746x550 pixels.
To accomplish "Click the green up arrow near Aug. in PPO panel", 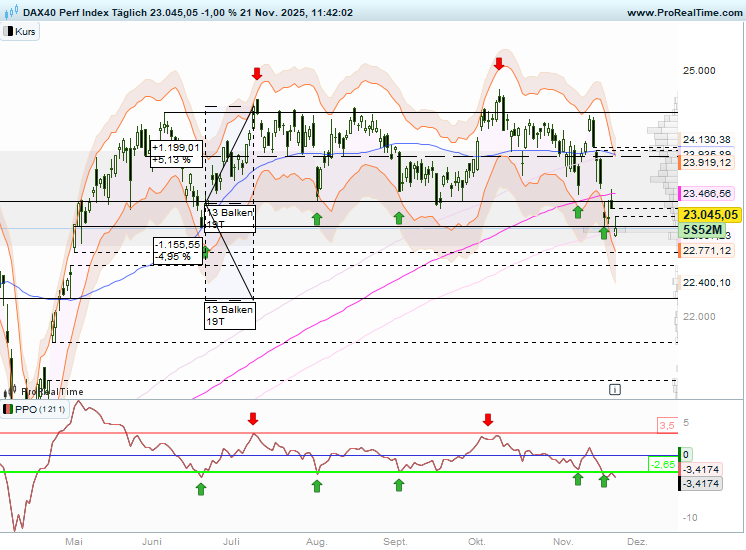I will click(x=317, y=486).
